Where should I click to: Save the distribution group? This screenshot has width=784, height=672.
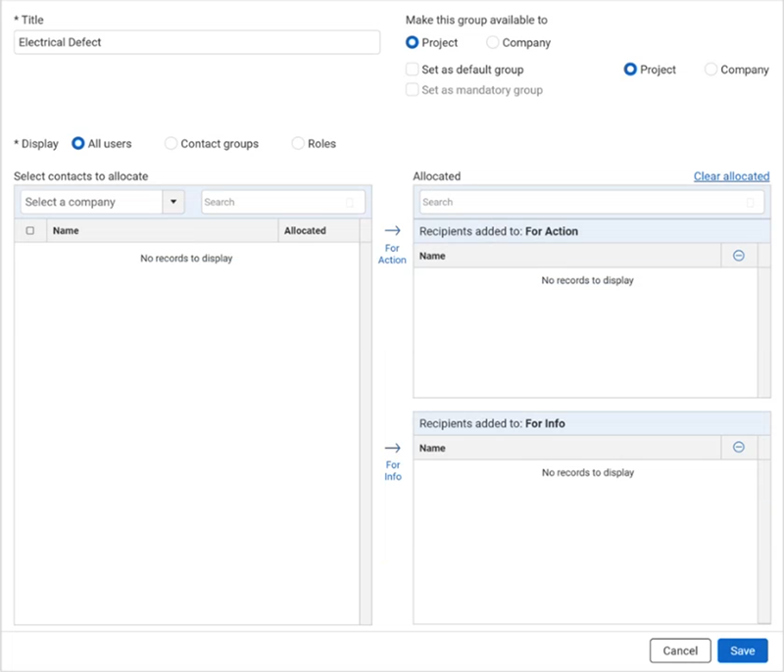point(743,650)
